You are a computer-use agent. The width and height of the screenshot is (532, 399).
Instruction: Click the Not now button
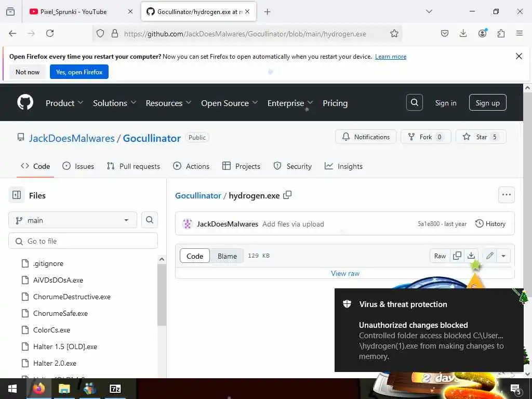click(x=28, y=72)
